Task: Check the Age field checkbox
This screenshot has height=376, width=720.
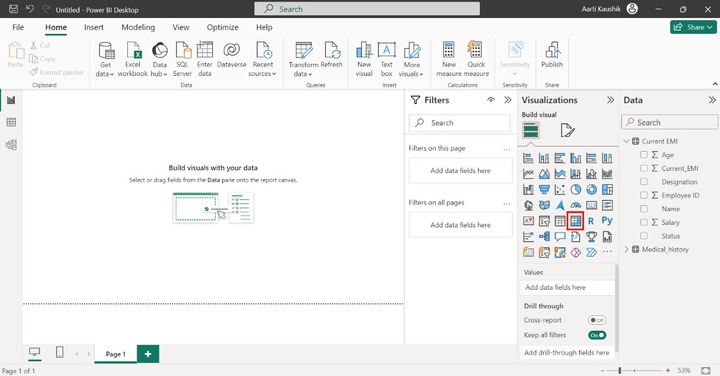Action: [x=644, y=155]
